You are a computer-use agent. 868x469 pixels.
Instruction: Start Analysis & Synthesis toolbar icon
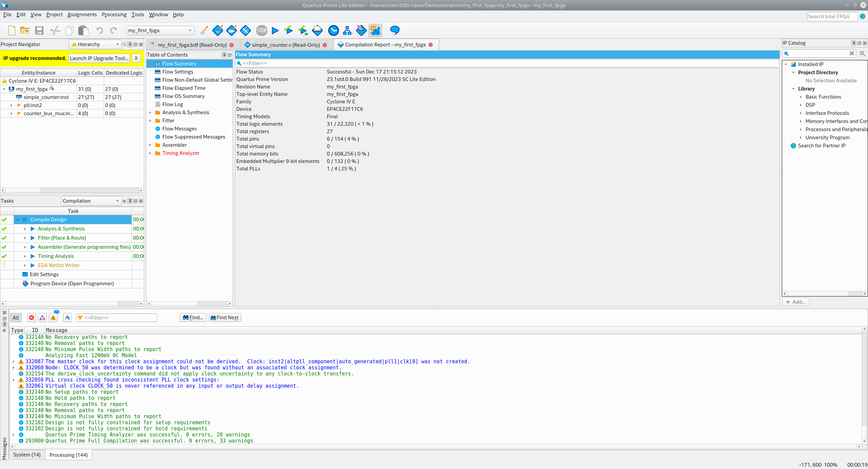[x=303, y=30]
